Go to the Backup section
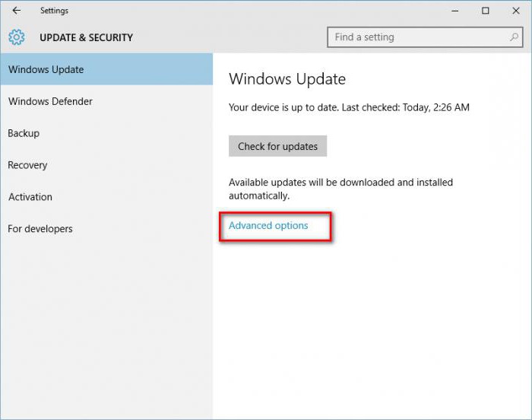 [24, 133]
